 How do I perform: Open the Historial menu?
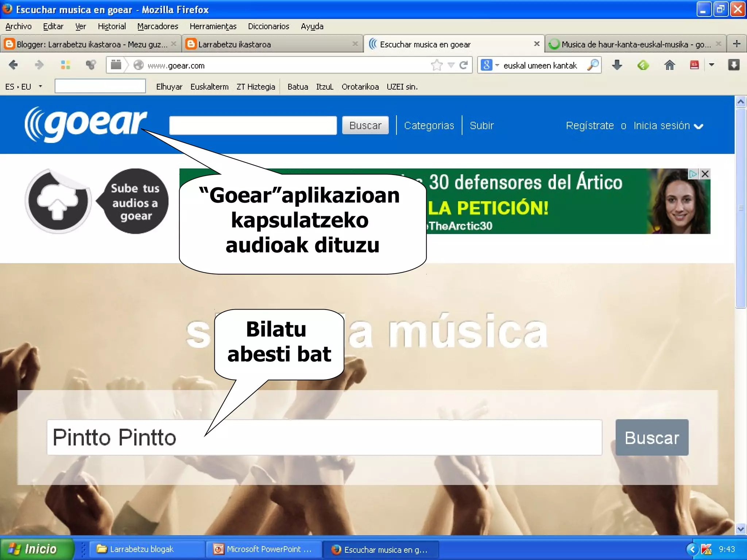pyautogui.click(x=112, y=26)
